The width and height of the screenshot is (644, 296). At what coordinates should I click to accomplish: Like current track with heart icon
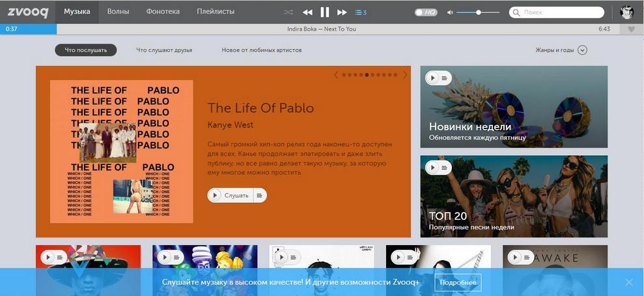(x=631, y=29)
